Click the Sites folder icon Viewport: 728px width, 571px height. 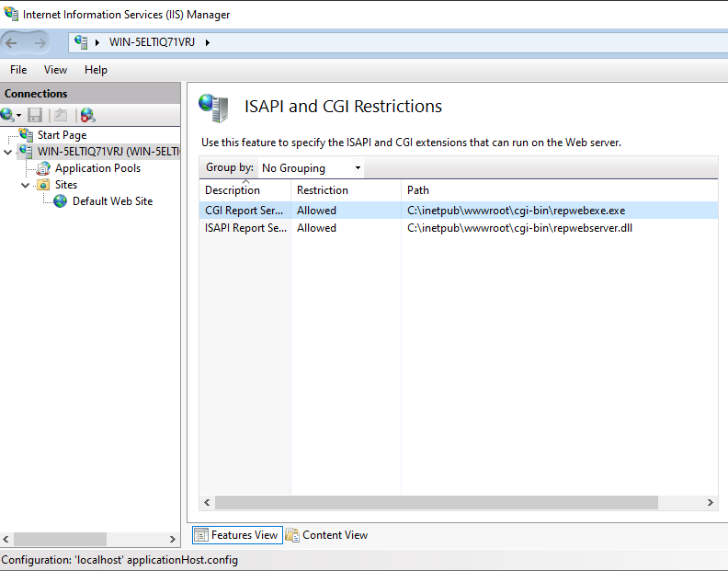tap(43, 185)
